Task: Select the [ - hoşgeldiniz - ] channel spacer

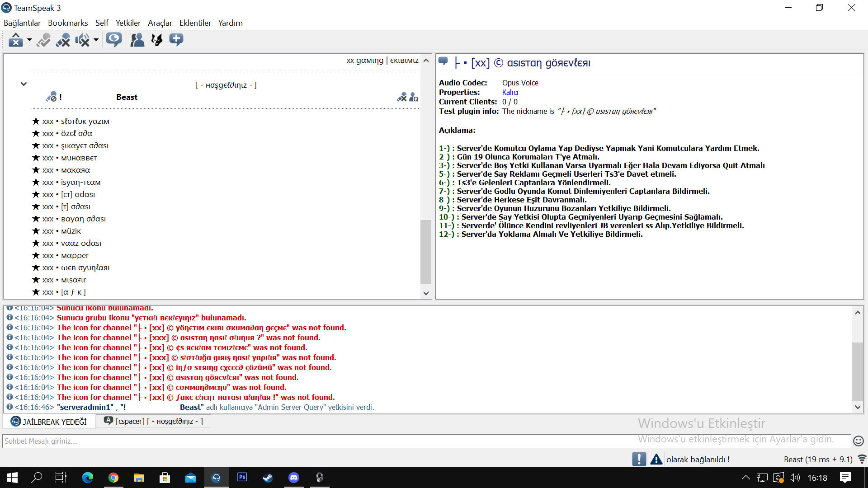Action: coord(226,85)
